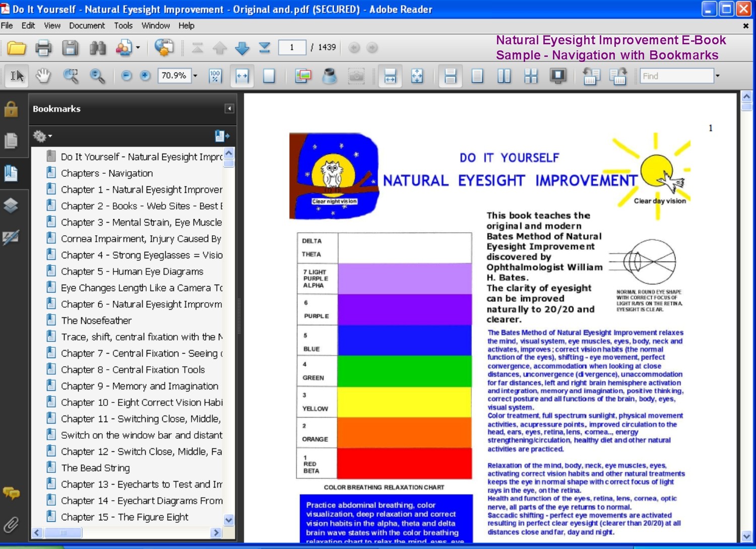756x549 pixels.
Task: Open a file with the folder icon
Action: tap(16, 48)
